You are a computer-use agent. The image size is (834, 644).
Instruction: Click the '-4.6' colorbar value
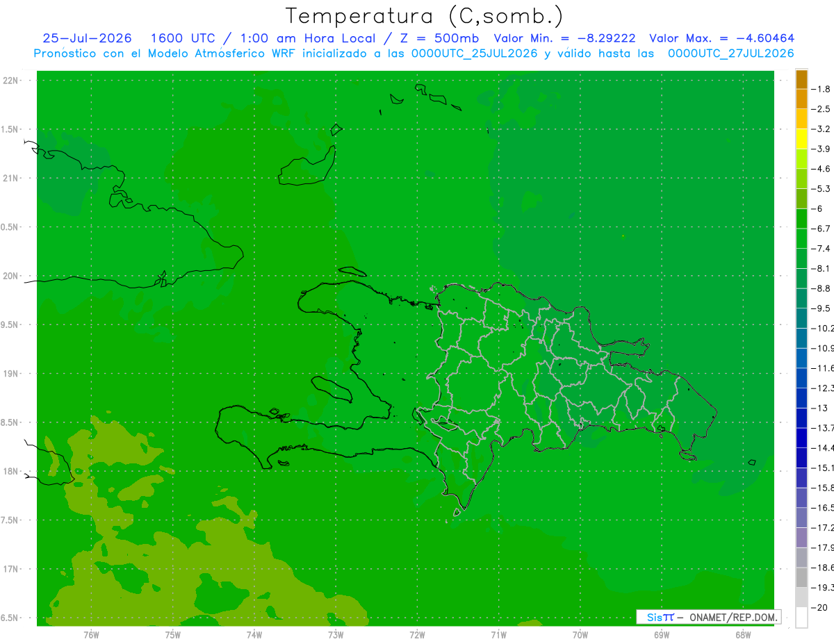[821, 169]
